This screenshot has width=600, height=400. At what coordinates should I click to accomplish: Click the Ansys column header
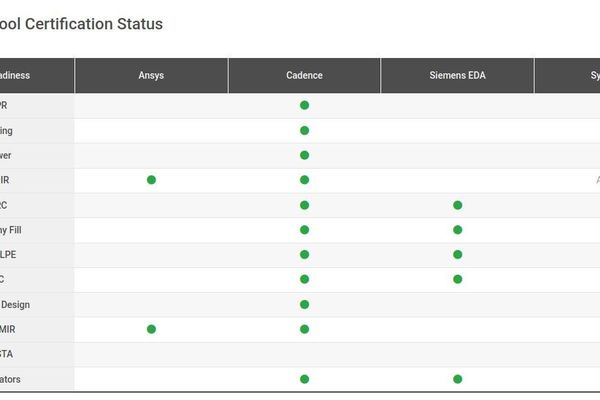pos(151,76)
